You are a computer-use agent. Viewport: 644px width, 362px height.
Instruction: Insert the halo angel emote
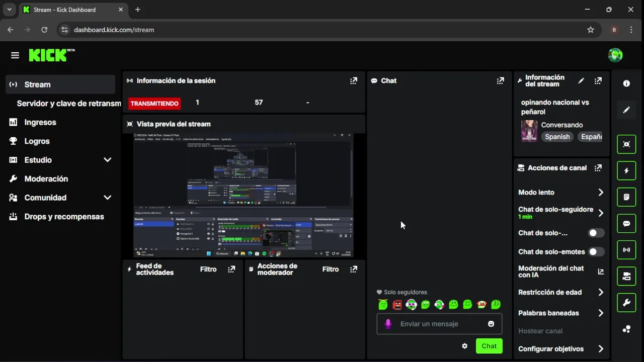point(383,304)
